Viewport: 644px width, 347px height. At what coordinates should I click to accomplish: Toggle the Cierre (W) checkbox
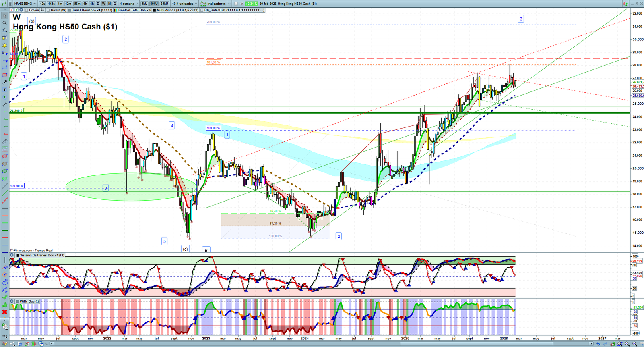click(x=48, y=10)
